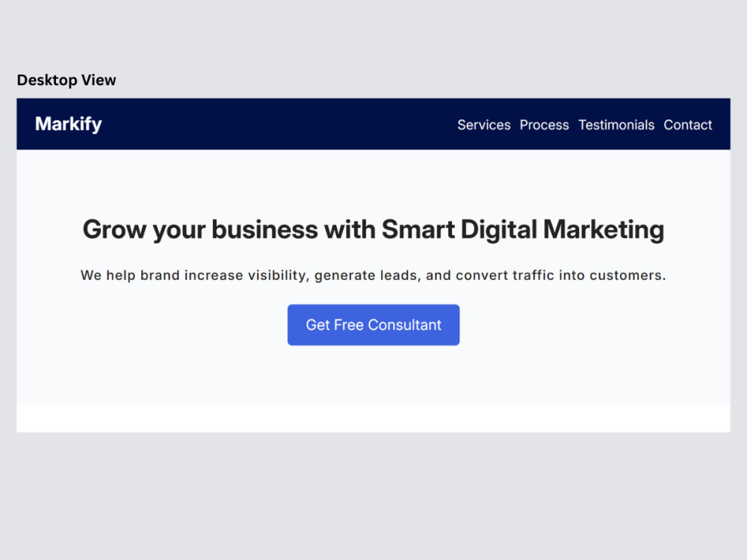Click the tagline We help brand increase visibility
The image size is (747, 560).
[x=373, y=276]
